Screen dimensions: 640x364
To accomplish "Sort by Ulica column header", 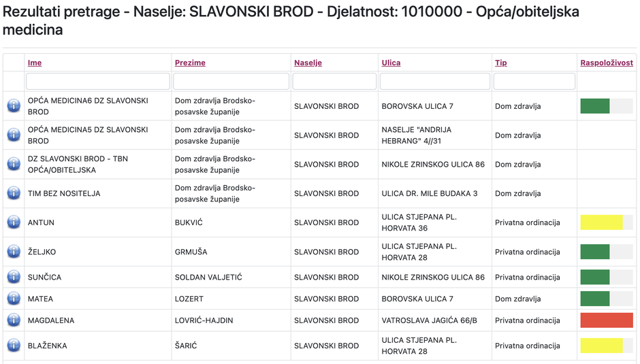I will pos(391,63).
